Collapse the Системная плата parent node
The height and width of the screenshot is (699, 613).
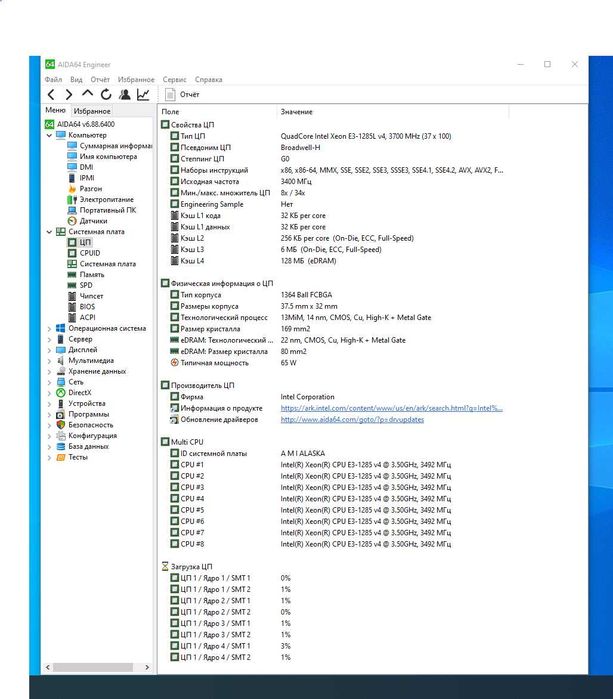coord(49,232)
